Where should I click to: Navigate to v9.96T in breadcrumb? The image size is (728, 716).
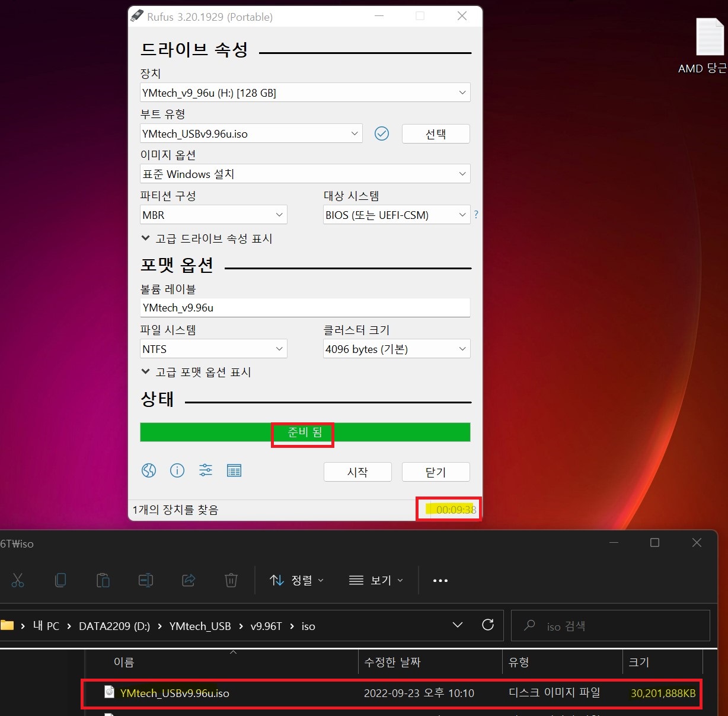click(x=266, y=626)
